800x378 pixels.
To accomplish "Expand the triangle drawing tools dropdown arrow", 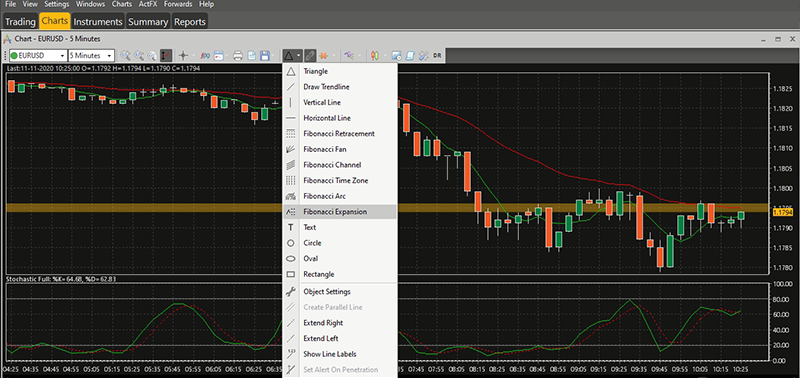I will (298, 55).
